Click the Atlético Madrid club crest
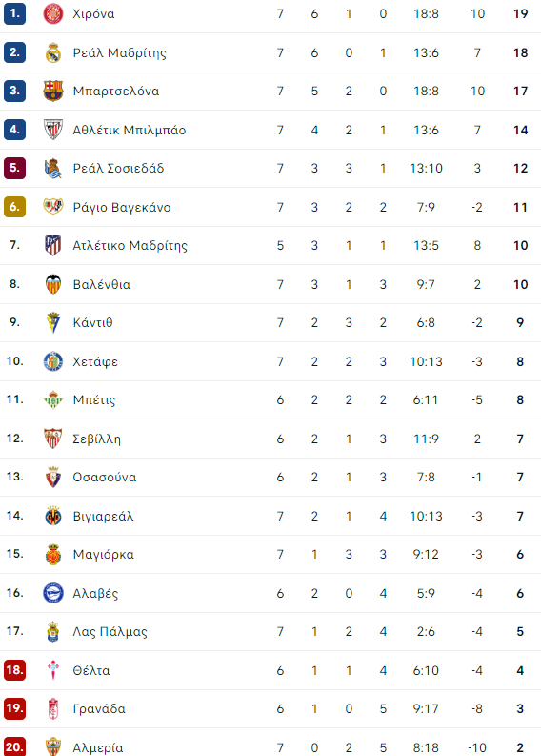The width and height of the screenshot is (541, 756). 53,245
